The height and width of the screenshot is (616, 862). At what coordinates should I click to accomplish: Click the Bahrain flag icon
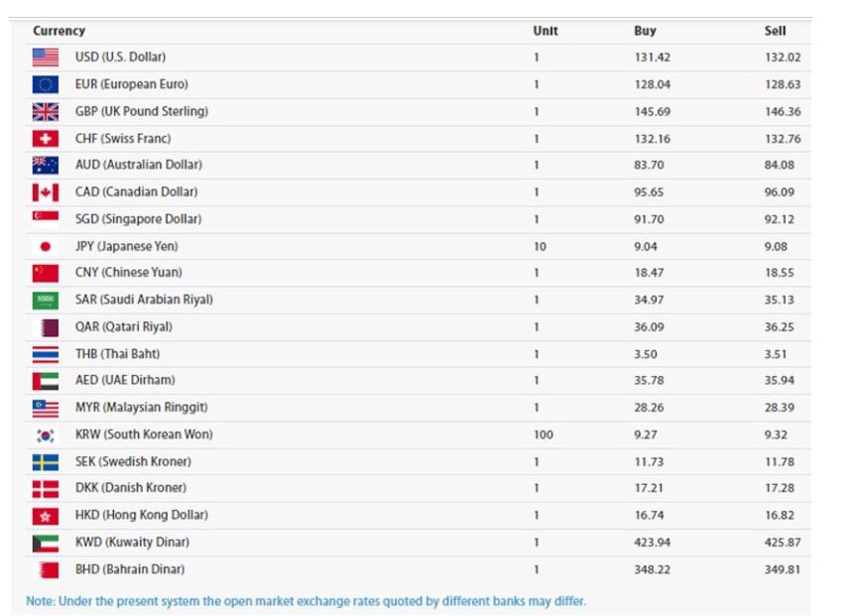(x=46, y=569)
